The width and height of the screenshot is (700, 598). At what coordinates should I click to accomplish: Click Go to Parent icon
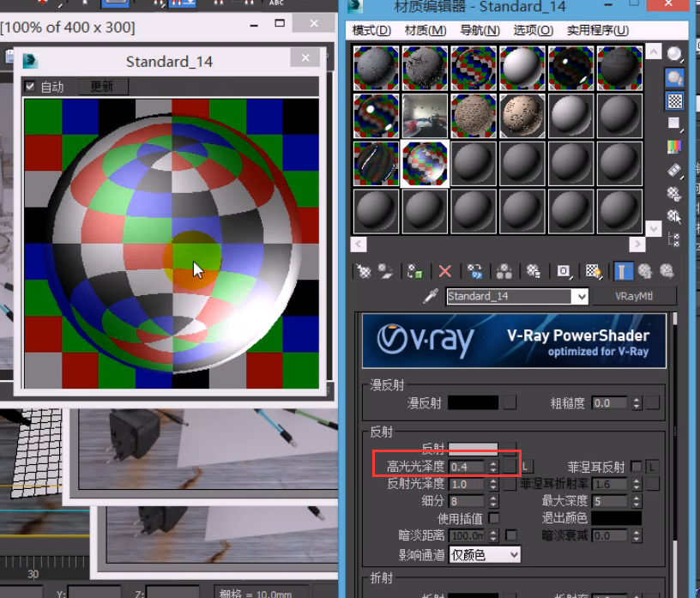(645, 271)
